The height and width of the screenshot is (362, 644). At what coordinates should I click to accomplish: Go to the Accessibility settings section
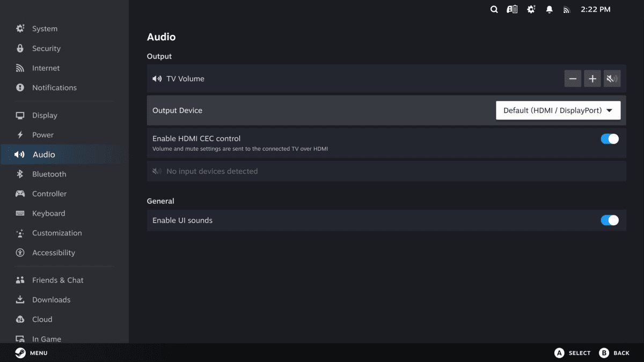tap(64, 253)
